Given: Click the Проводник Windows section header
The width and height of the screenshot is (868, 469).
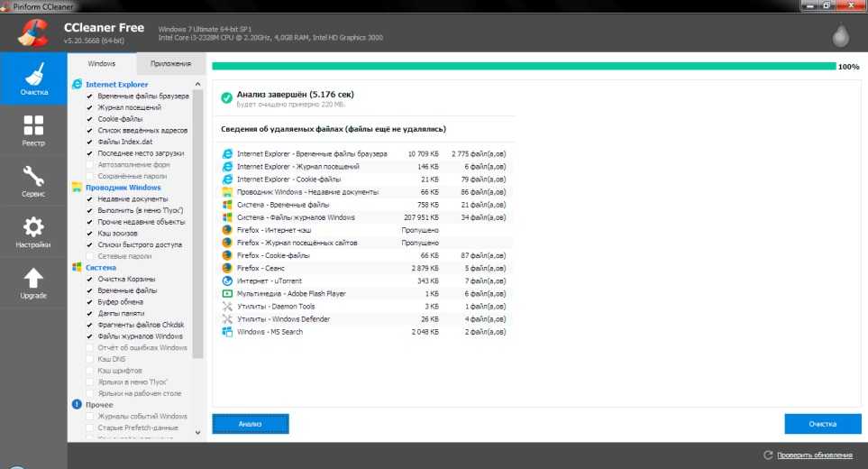Looking at the screenshot, I should (123, 188).
